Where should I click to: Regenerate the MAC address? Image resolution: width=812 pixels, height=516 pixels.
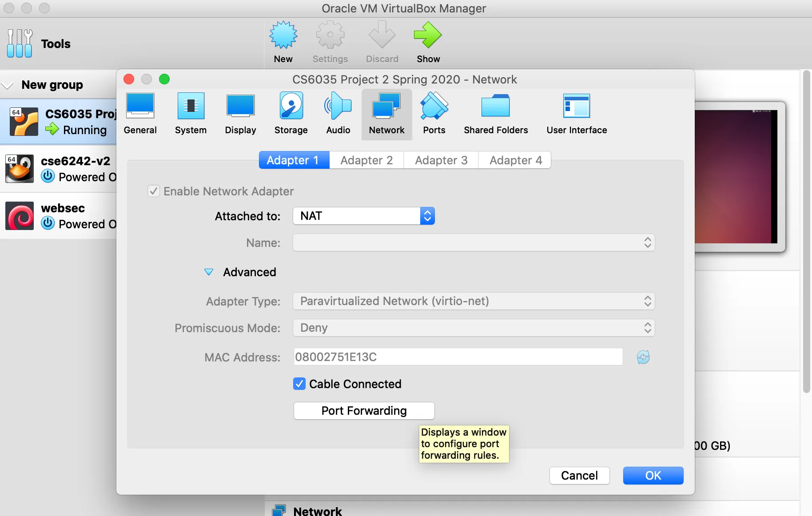point(643,357)
